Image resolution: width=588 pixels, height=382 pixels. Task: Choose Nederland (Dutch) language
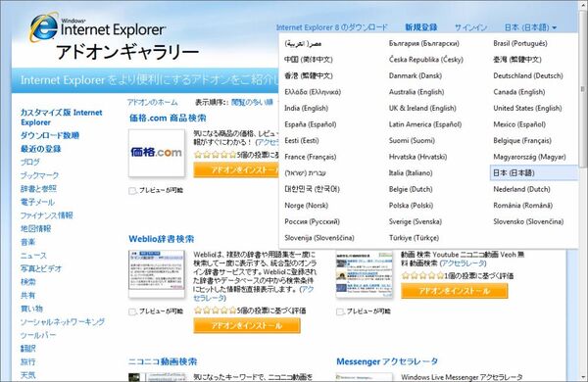[x=521, y=189]
